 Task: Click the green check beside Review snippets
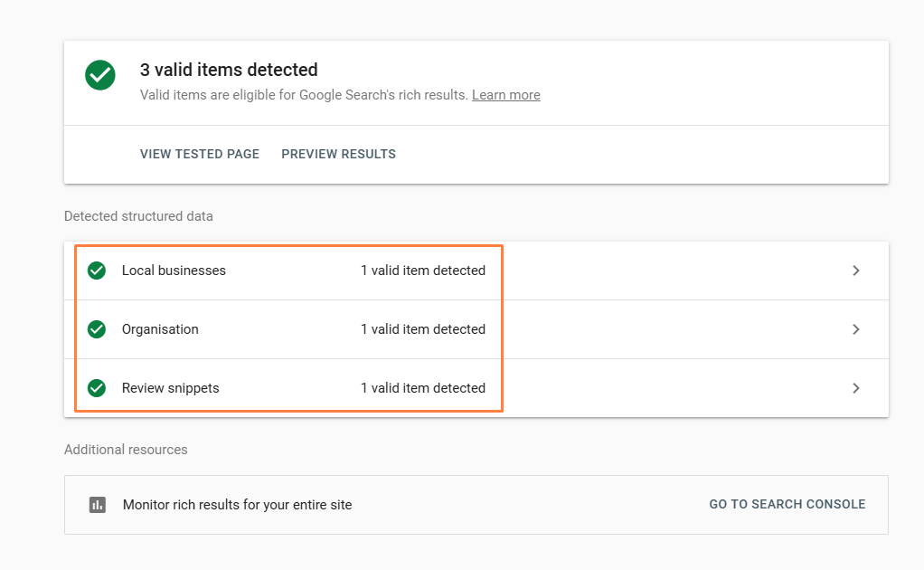[x=97, y=388]
